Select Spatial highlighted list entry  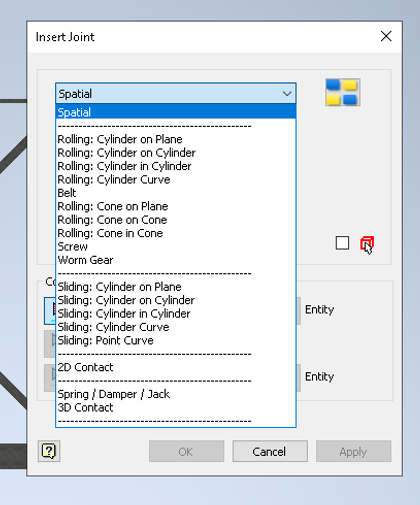(x=176, y=112)
